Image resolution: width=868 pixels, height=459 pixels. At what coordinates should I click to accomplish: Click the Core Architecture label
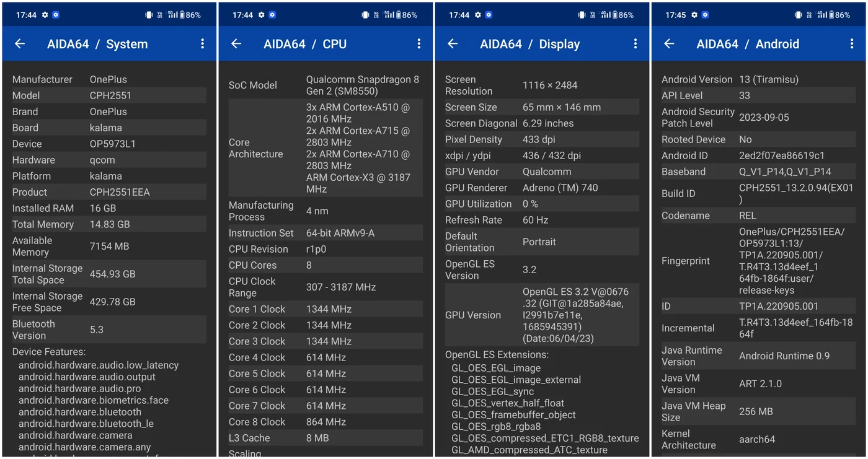tap(255, 148)
